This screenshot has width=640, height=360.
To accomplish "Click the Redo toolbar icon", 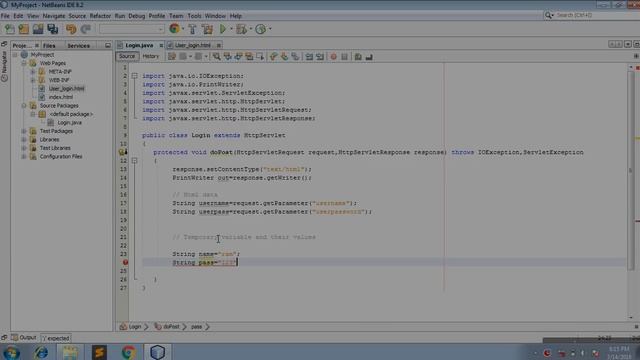I will tap(85, 29).
